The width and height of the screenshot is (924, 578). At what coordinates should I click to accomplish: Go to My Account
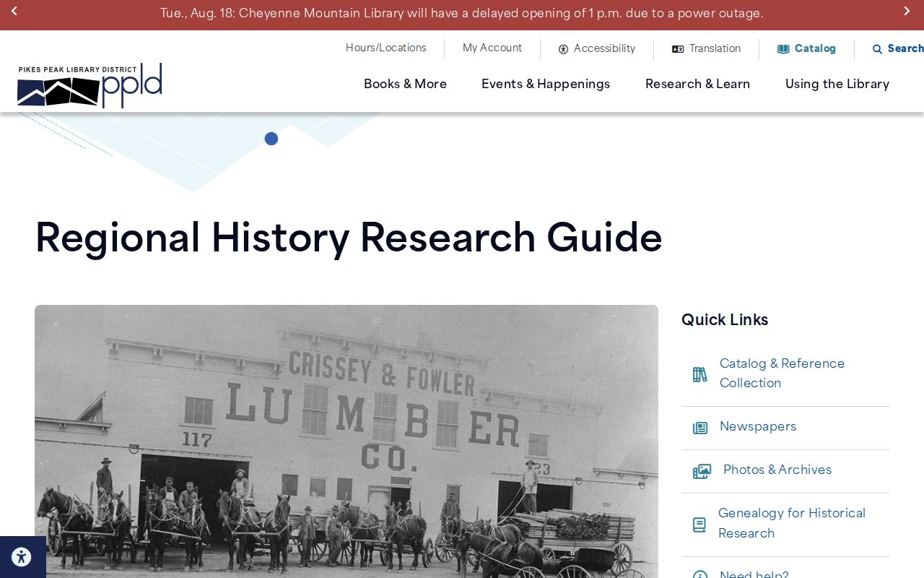[492, 48]
